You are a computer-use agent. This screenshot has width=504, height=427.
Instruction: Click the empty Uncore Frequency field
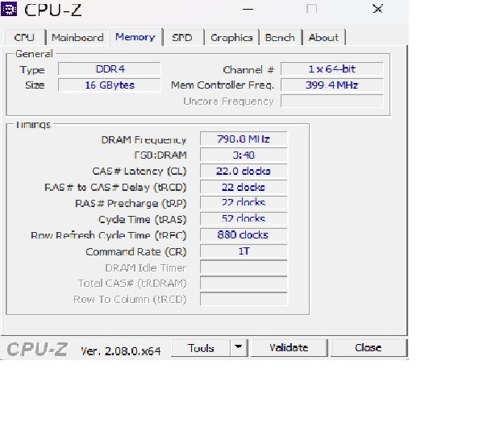[332, 102]
